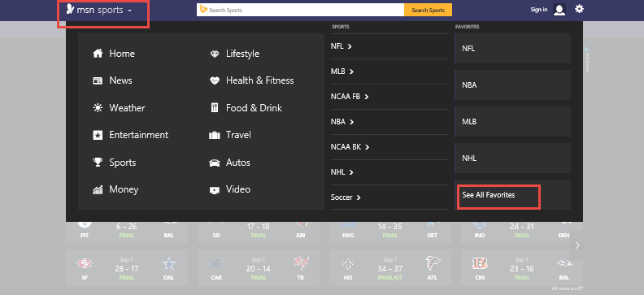Screen dimensions: 644x295
Task: Click the Bing logo in search box
Action: click(x=203, y=10)
